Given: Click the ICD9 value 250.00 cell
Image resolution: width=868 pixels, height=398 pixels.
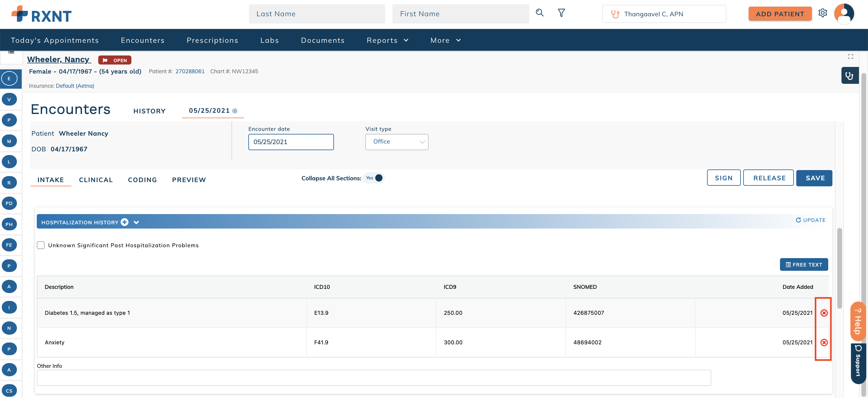Looking at the screenshot, I should (500, 313).
